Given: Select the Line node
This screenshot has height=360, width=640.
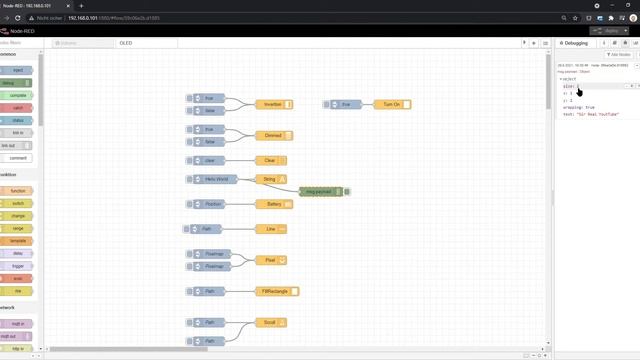Looking at the screenshot, I should pyautogui.click(x=270, y=229).
